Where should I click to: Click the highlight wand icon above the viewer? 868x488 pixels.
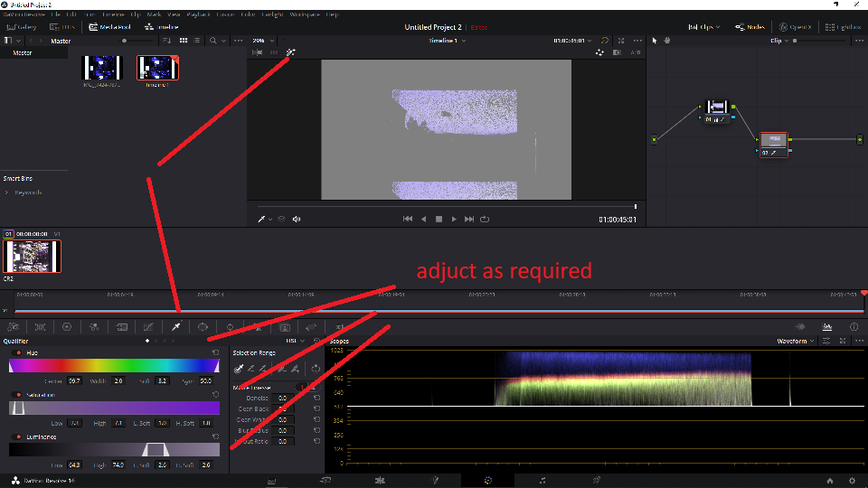290,52
